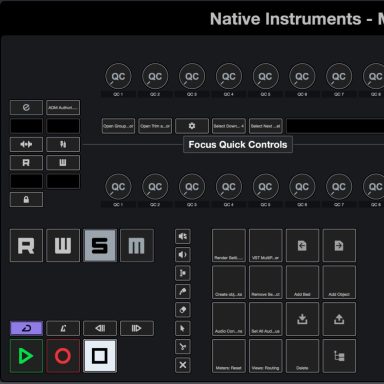The height and width of the screenshot is (384, 384).
Task: Start playback with green play button
Action: [x=26, y=356]
